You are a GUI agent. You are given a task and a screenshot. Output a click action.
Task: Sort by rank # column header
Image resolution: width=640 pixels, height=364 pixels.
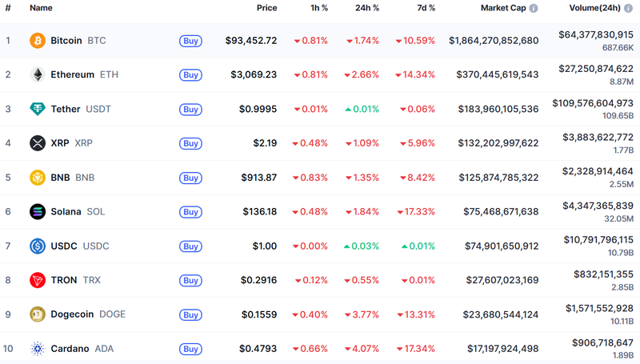pos(8,8)
